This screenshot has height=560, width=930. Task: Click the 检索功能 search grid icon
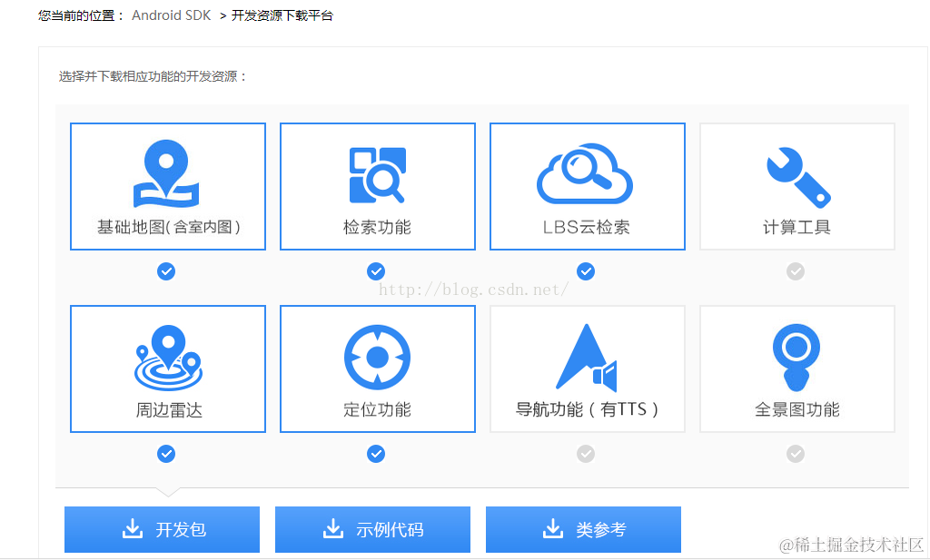tap(377, 175)
